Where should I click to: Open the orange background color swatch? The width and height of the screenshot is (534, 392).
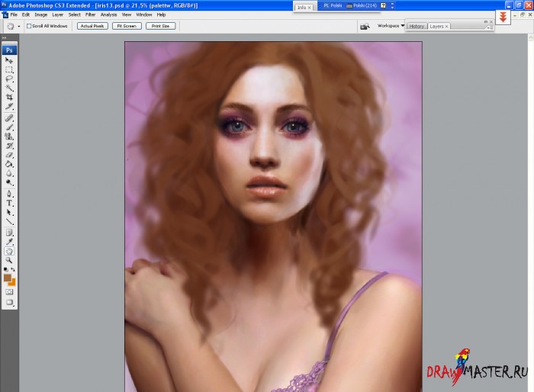click(x=13, y=283)
